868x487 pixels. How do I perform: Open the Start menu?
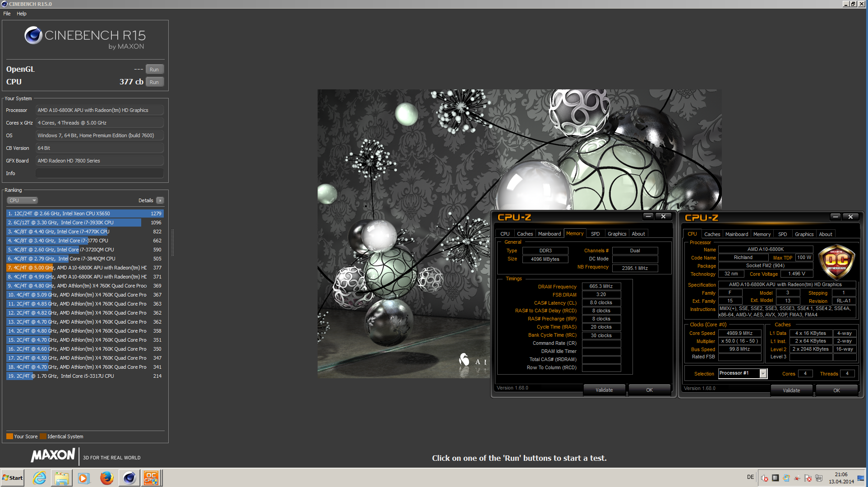click(13, 478)
